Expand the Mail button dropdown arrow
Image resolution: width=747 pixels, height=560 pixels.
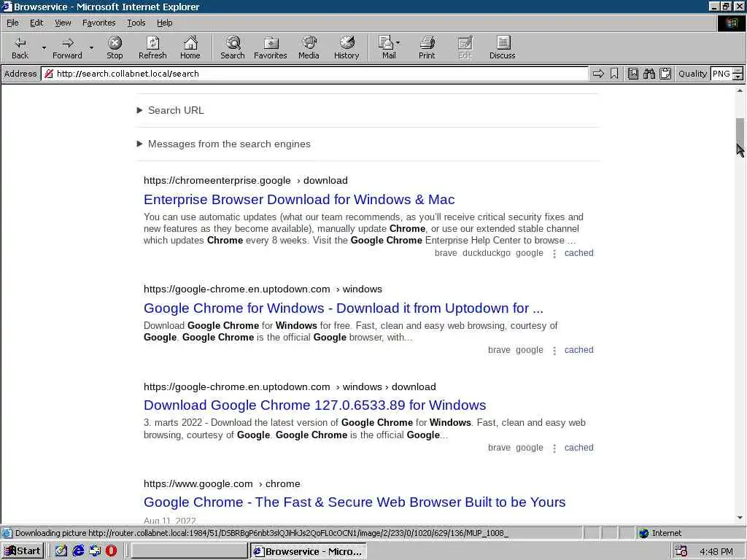[x=398, y=43]
